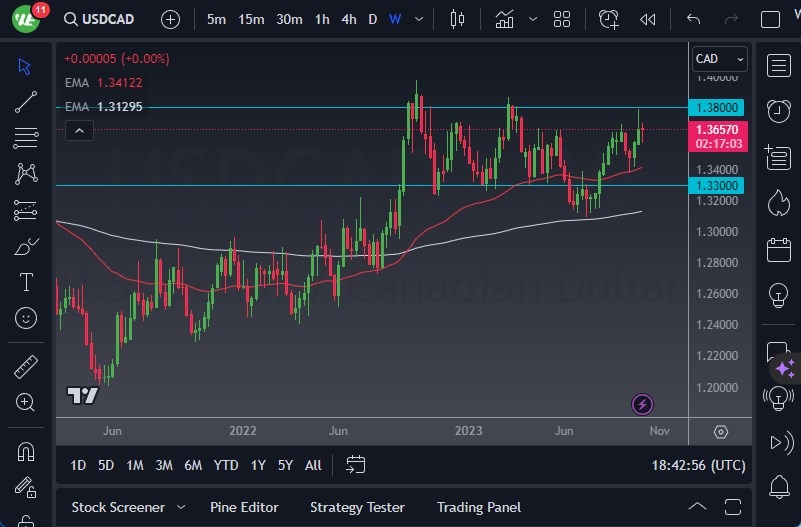Screen dimensions: 801x527
Task: Switch to the 15m timeframe
Action: pos(251,19)
